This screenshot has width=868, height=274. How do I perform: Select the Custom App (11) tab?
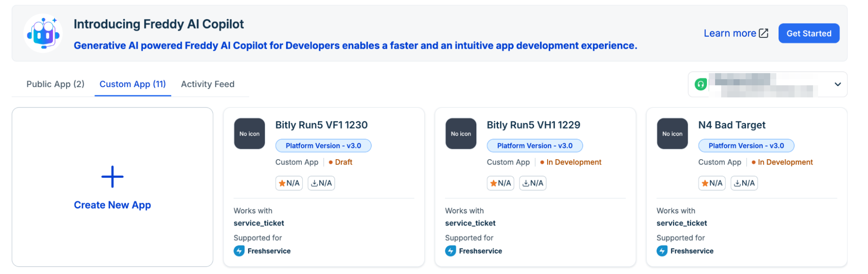(133, 84)
